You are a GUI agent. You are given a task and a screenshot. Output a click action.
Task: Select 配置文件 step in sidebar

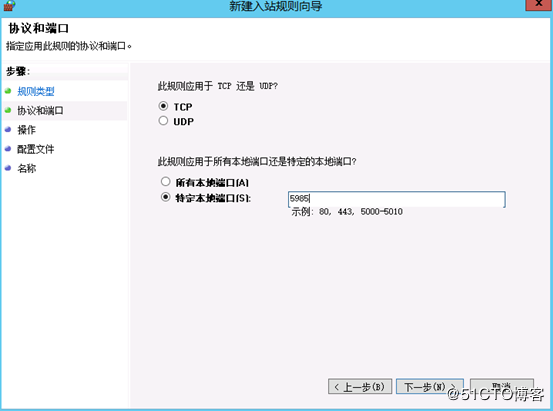36,149
